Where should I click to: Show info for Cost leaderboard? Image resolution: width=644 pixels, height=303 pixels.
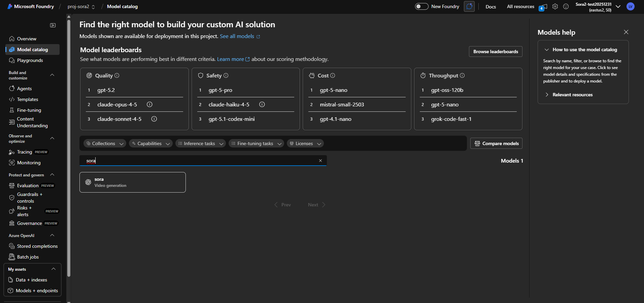click(x=333, y=75)
